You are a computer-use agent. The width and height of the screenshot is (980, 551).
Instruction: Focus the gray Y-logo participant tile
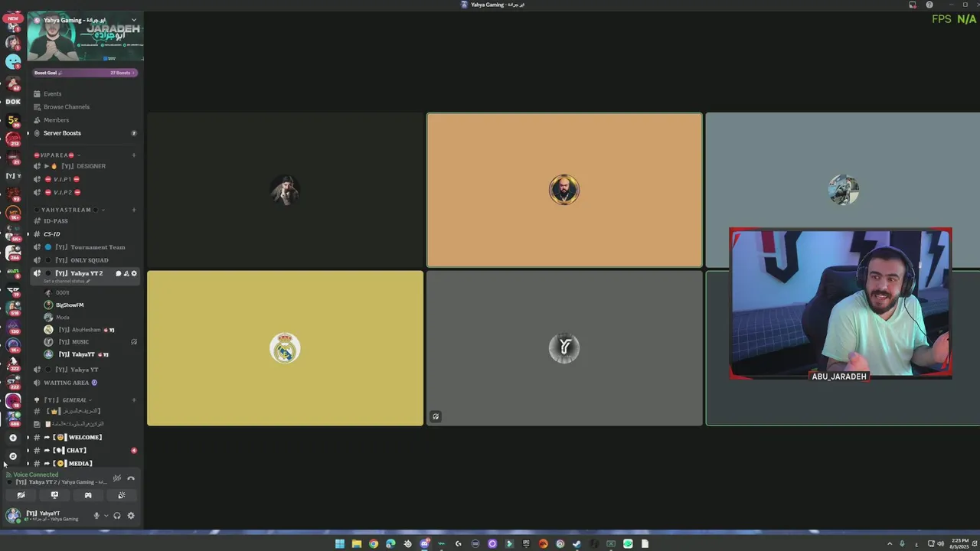tap(564, 348)
